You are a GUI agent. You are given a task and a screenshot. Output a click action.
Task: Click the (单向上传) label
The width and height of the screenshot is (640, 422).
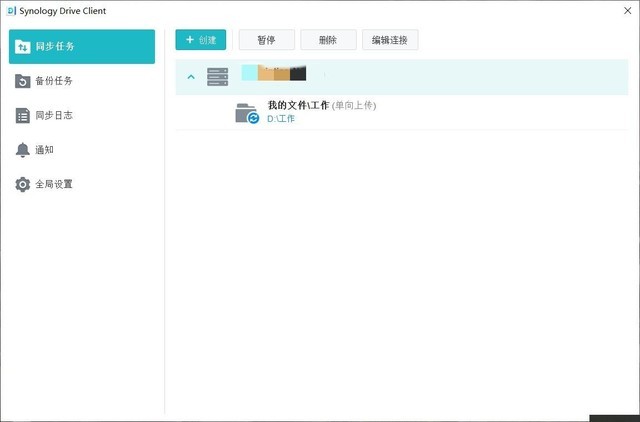(354, 106)
